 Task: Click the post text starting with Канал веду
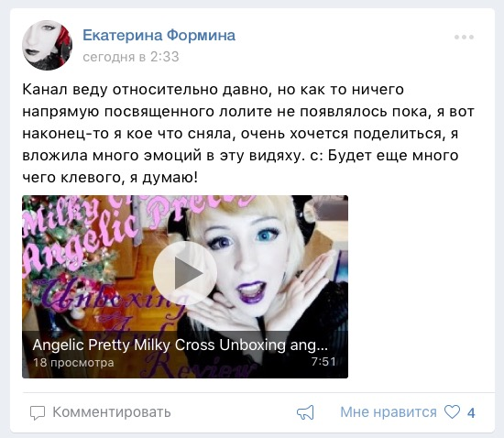point(247,133)
